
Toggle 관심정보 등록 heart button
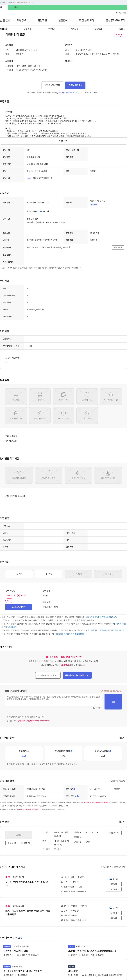52,85
